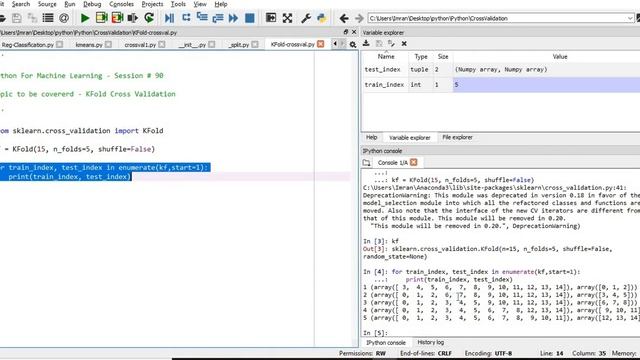Open the Search menu

coord(21,4)
